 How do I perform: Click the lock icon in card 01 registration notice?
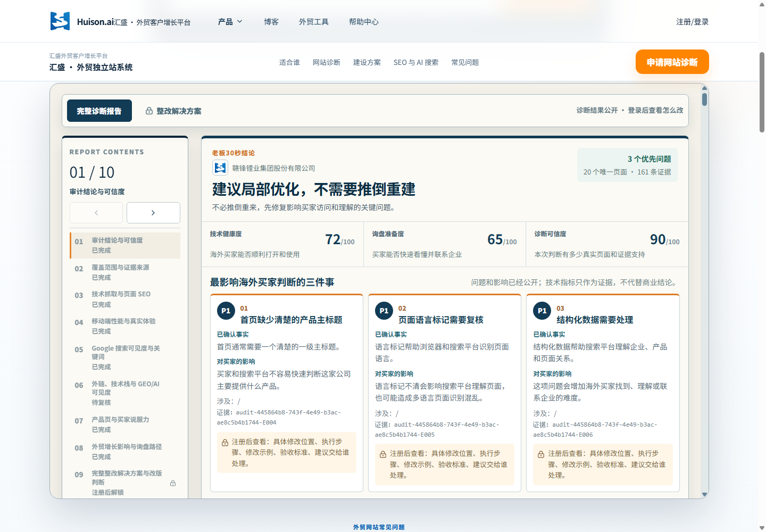[225, 443]
